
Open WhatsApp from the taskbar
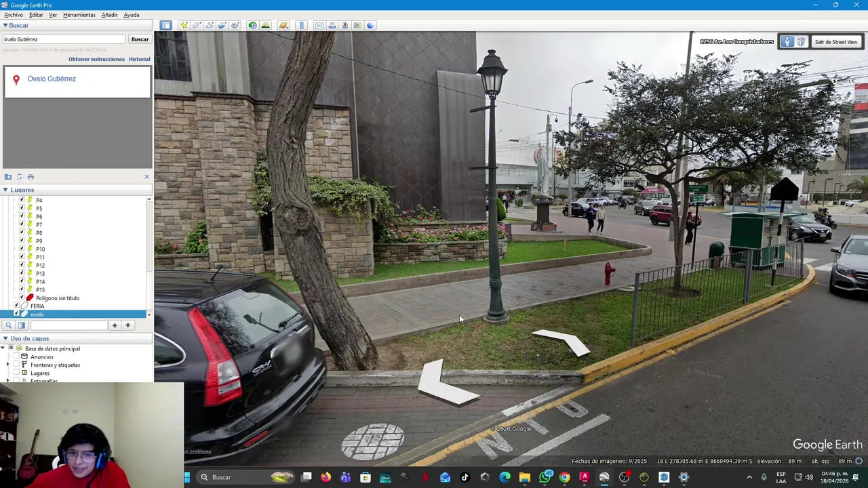[x=545, y=477]
